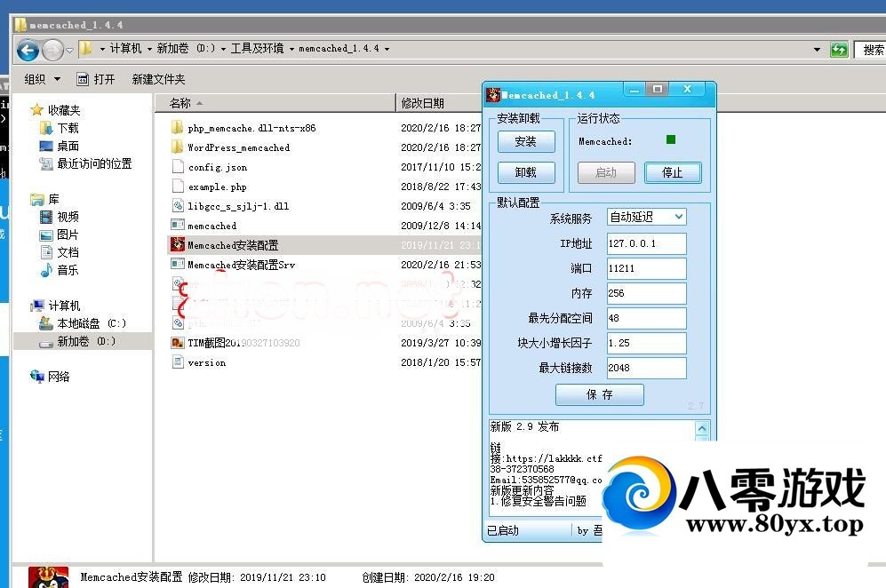Image resolution: width=886 pixels, height=588 pixels.
Task: Click the 安装 button
Action: [525, 141]
